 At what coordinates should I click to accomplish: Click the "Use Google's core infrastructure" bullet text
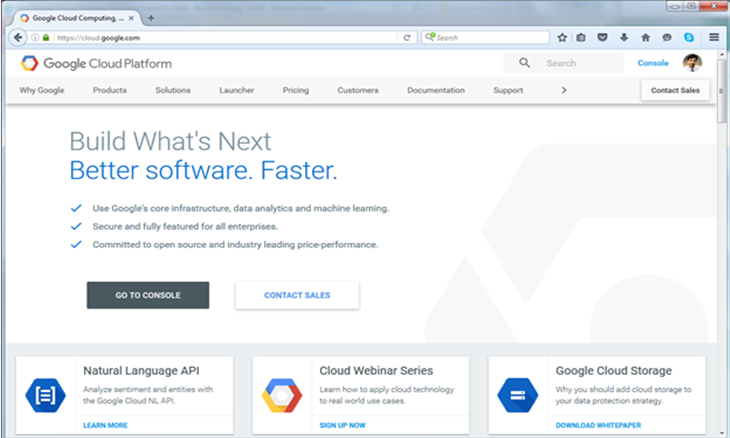click(x=241, y=209)
